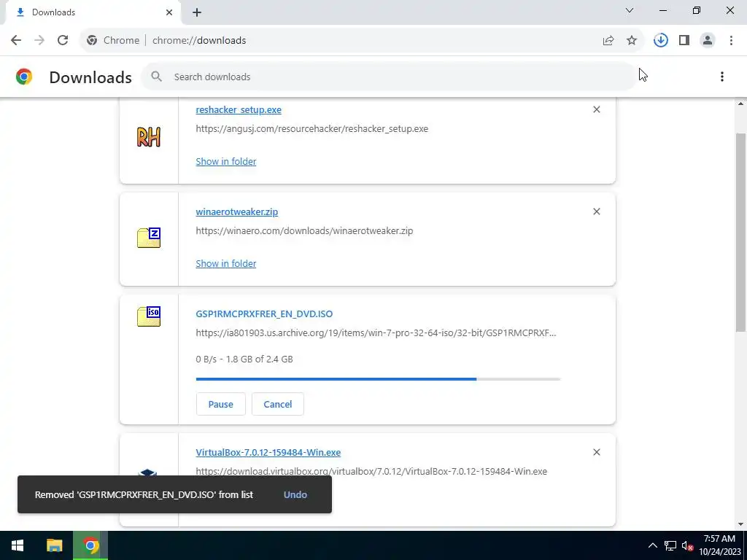Click reshacker URL text angusj.com

(312, 128)
